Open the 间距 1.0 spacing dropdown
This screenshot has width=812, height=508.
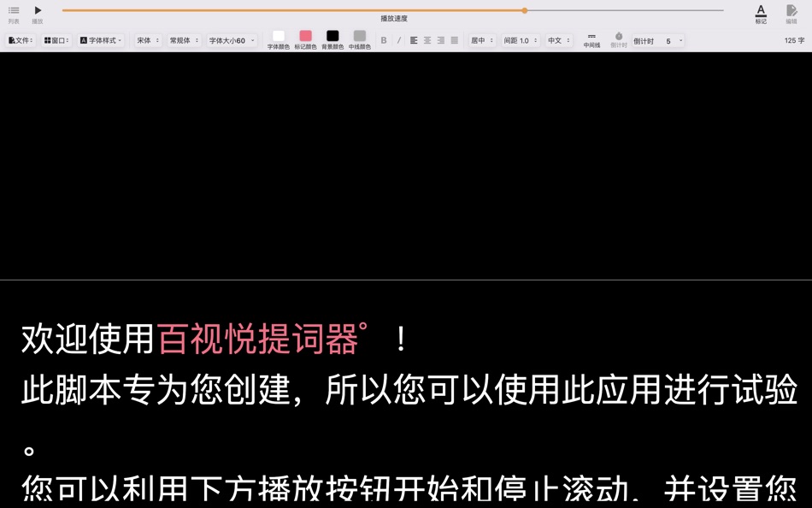point(521,40)
